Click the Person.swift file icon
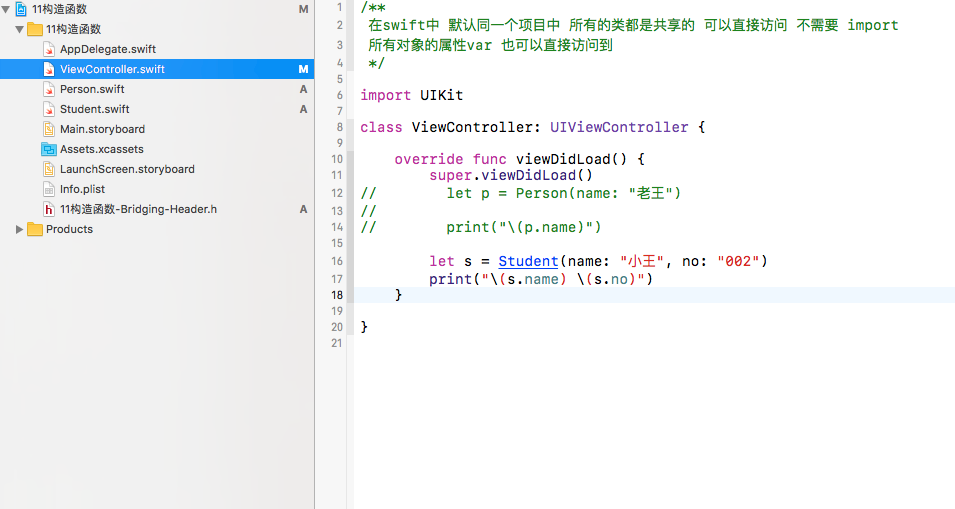 click(x=49, y=90)
